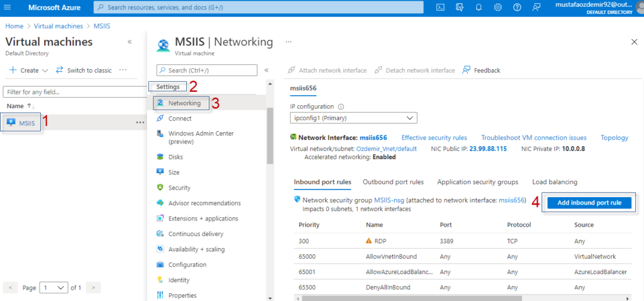Open the notifications bell
Viewport: 644px width, 301px height.
(479, 8)
